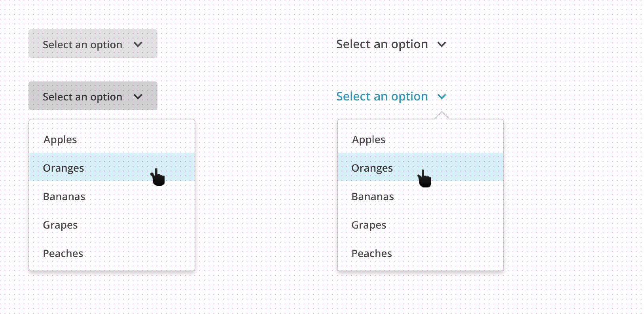
Task: Select Peaches in the right popover list
Action: [x=420, y=253]
